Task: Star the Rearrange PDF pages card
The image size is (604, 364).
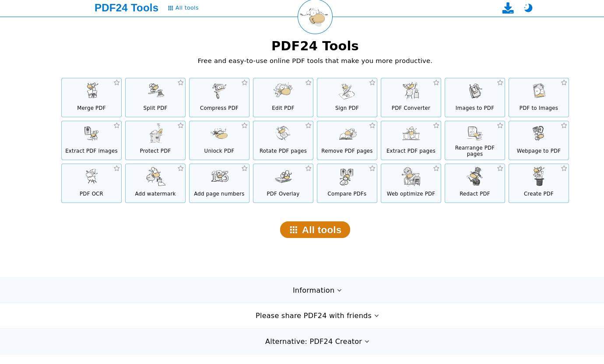Action: tap(500, 126)
